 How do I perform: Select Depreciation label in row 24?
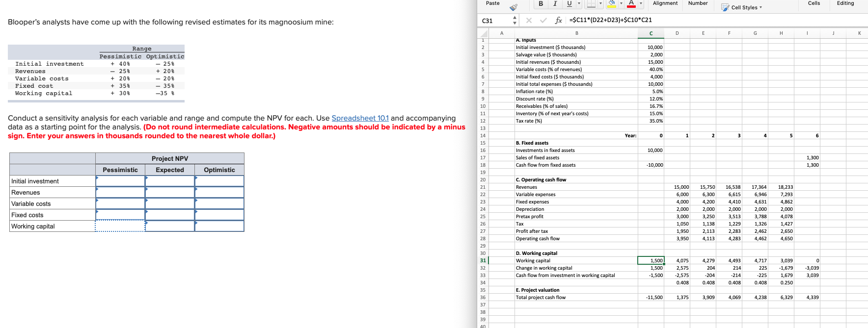pyautogui.click(x=576, y=209)
